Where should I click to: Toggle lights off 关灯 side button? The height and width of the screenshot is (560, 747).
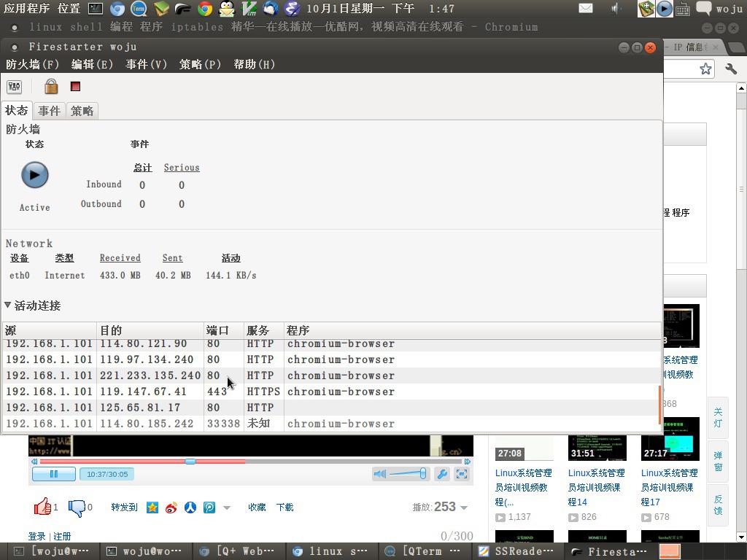coord(718,418)
